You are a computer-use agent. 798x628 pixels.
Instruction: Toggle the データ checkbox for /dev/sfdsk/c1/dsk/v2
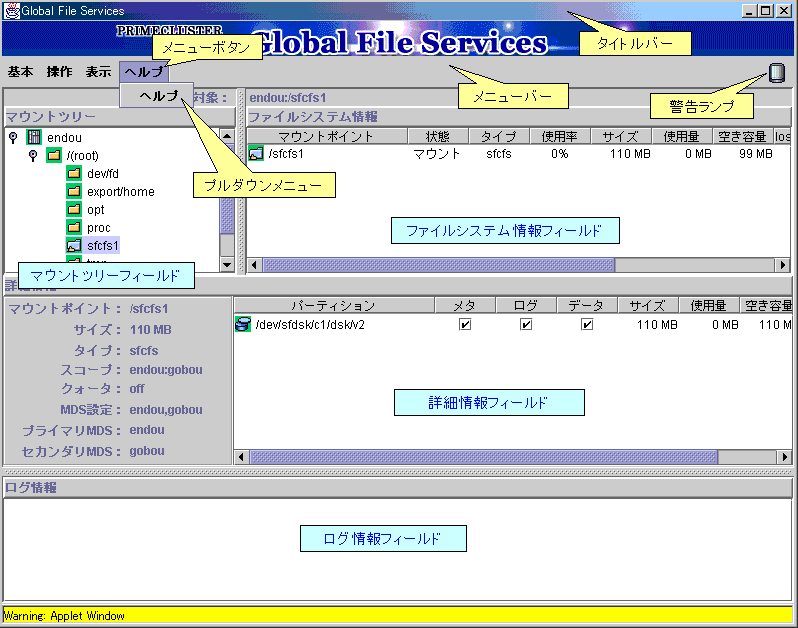pyautogui.click(x=587, y=324)
